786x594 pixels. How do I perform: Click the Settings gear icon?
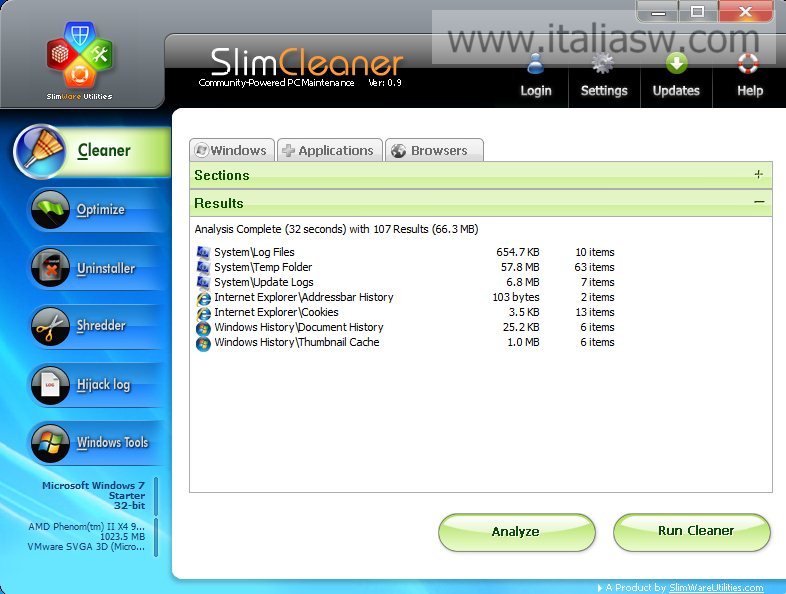603,64
